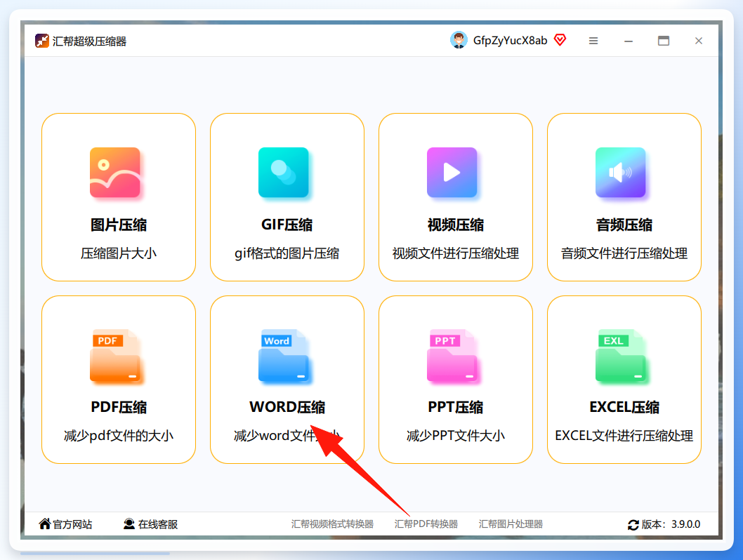743x560 pixels.
Task: Minimize the compressor window
Action: click(629, 41)
